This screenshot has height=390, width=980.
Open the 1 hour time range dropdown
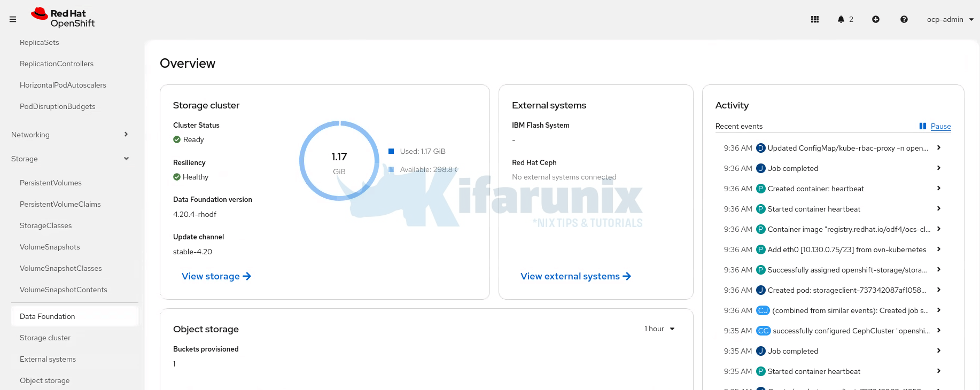[659, 329]
